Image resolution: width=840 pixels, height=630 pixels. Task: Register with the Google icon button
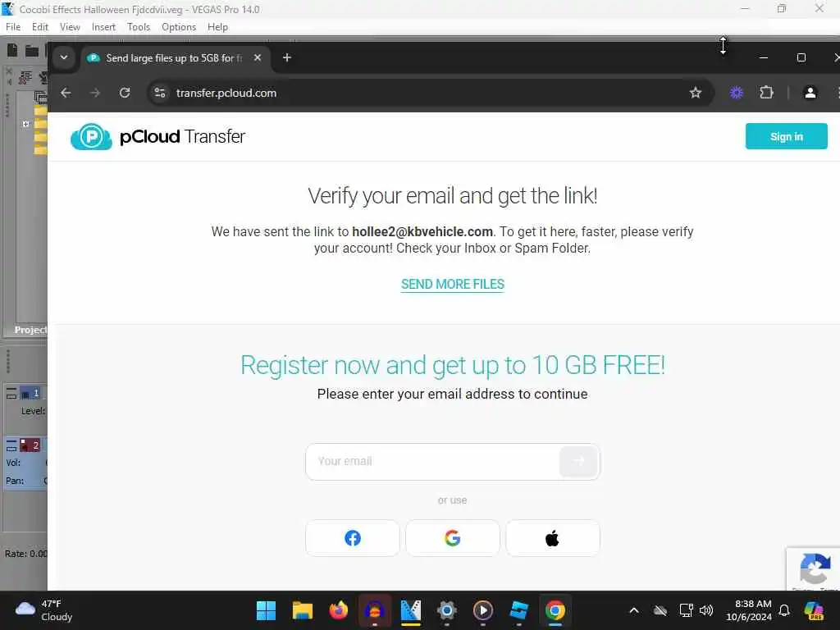point(453,538)
